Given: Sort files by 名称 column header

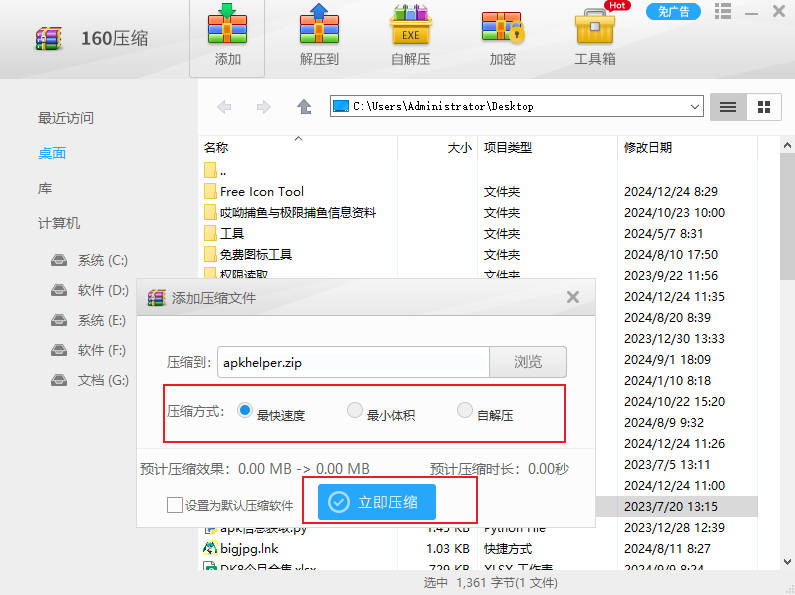Looking at the screenshot, I should pyautogui.click(x=216, y=148).
